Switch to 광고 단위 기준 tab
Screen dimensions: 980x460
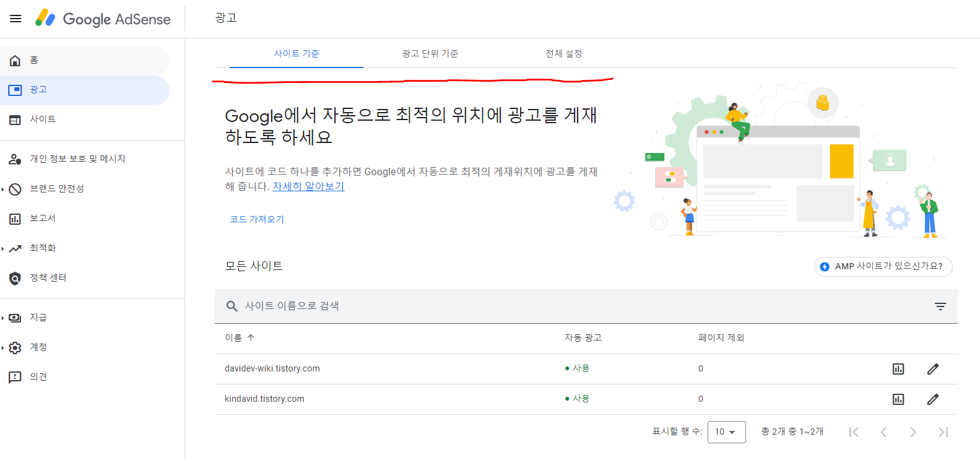[430, 53]
